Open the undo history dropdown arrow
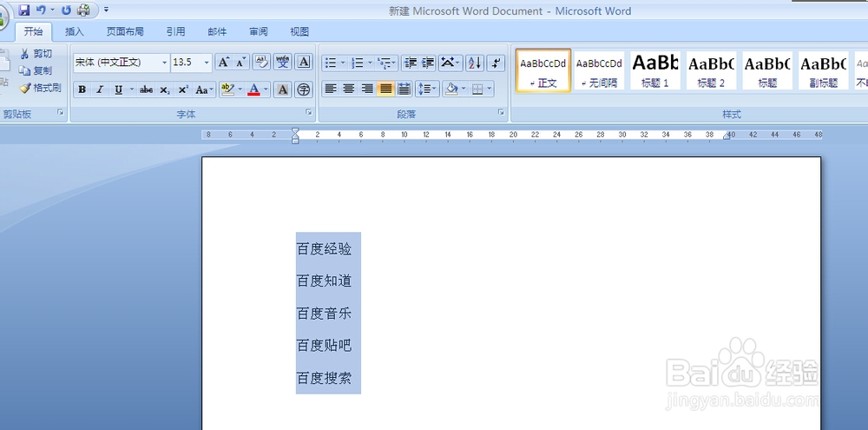 pos(52,10)
